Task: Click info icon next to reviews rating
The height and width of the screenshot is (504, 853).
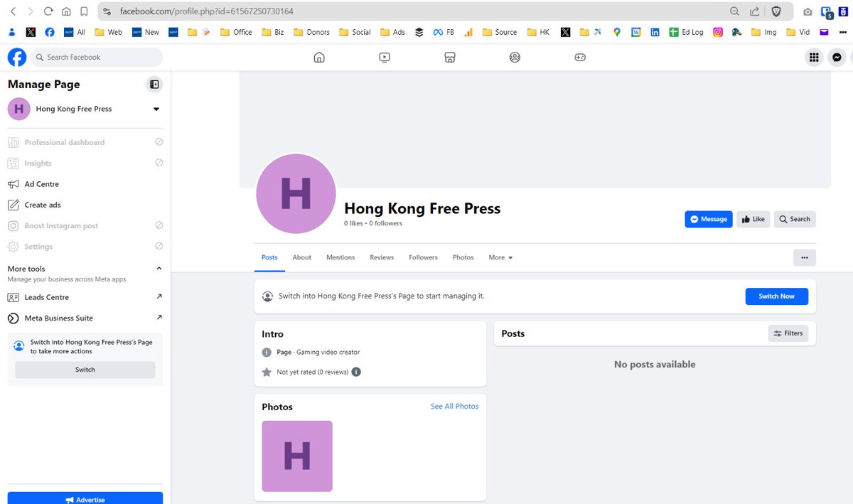Action: [356, 372]
